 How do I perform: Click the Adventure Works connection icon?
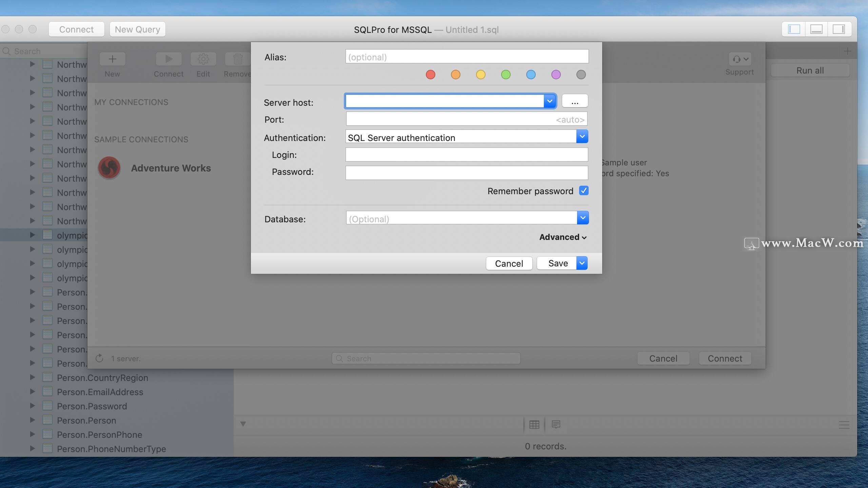[109, 168]
